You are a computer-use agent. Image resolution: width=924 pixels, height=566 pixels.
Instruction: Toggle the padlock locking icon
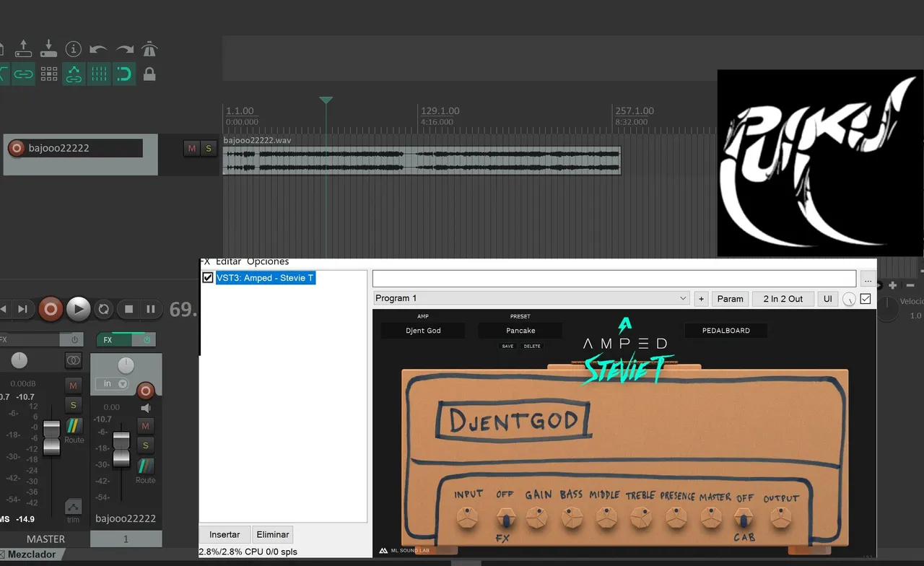[x=149, y=74]
